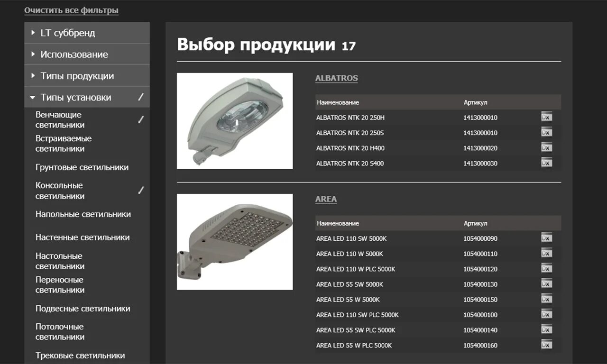The width and height of the screenshot is (607, 364).
Task: Click the Dx icon for ALBATROS NTK 20 250S
Action: pos(546,132)
